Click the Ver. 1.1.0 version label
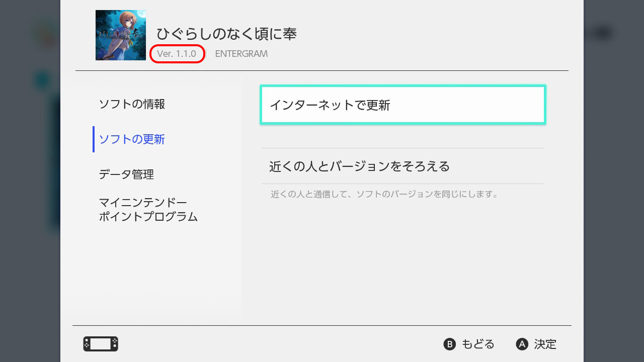The image size is (644, 362). [177, 54]
